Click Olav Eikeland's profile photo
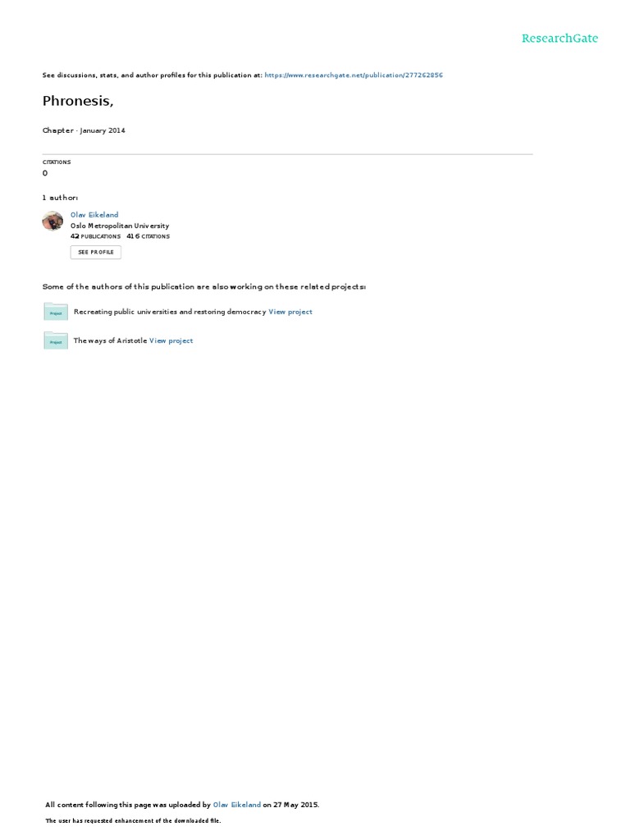 point(52,221)
